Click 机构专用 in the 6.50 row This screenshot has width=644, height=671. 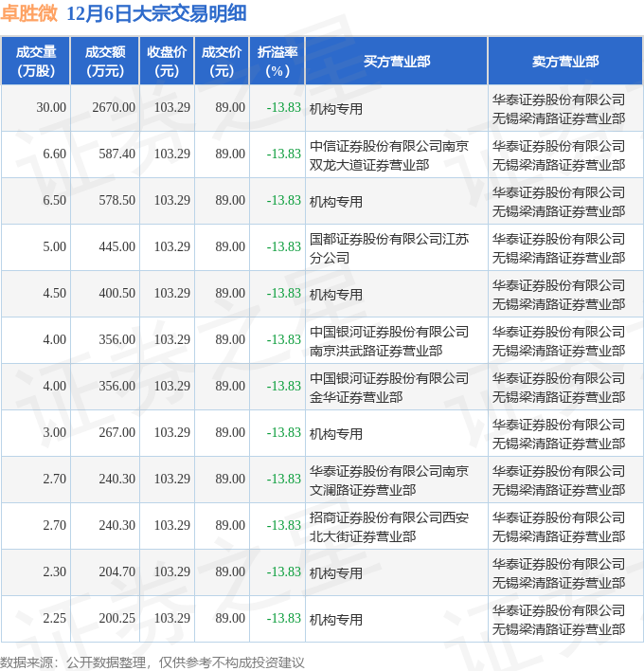pyautogui.click(x=335, y=202)
